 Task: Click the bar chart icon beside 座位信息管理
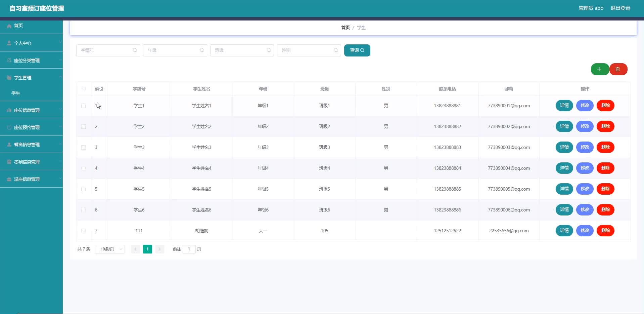(x=9, y=110)
